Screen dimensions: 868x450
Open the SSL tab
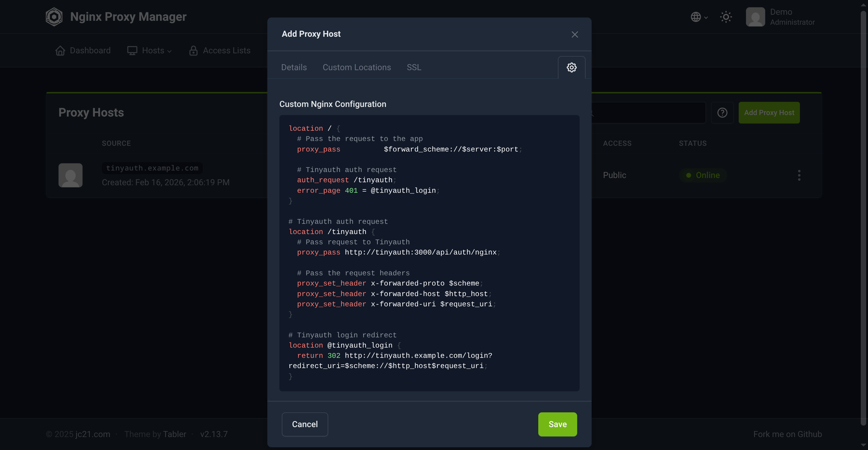414,67
